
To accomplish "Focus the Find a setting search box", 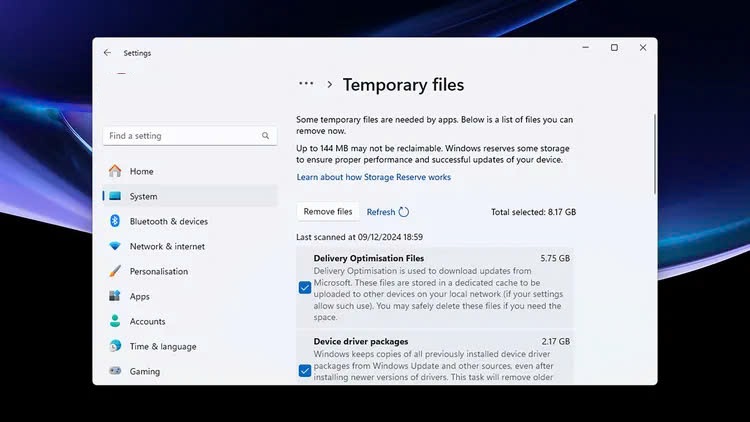I will (180, 136).
